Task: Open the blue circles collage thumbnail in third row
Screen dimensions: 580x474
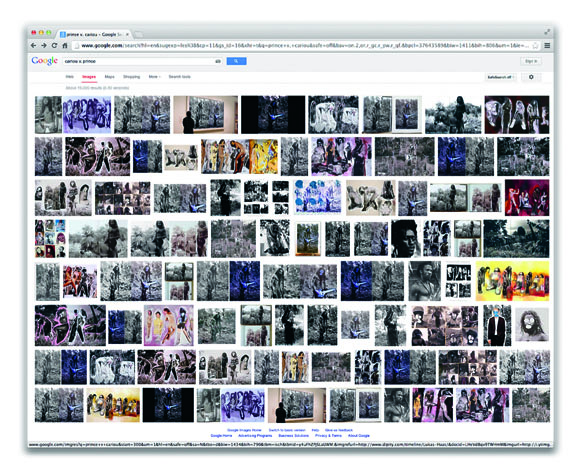Action: tap(318, 197)
